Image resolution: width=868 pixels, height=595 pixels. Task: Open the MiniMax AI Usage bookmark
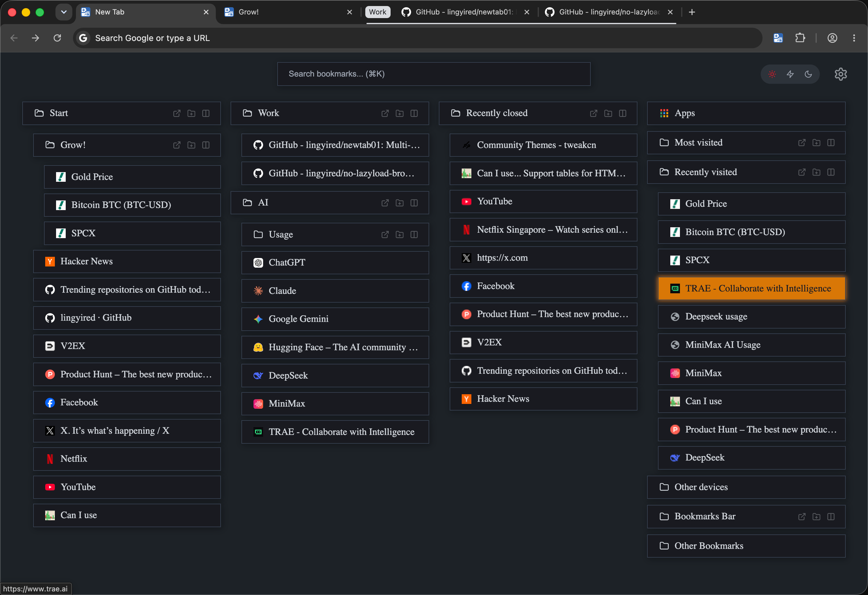751,345
